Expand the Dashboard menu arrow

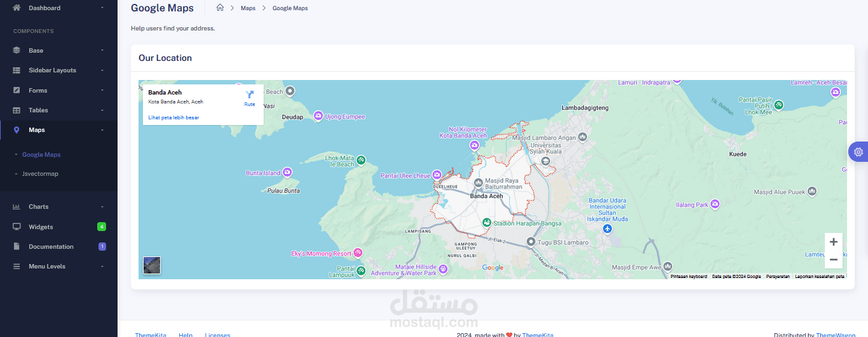tap(102, 8)
